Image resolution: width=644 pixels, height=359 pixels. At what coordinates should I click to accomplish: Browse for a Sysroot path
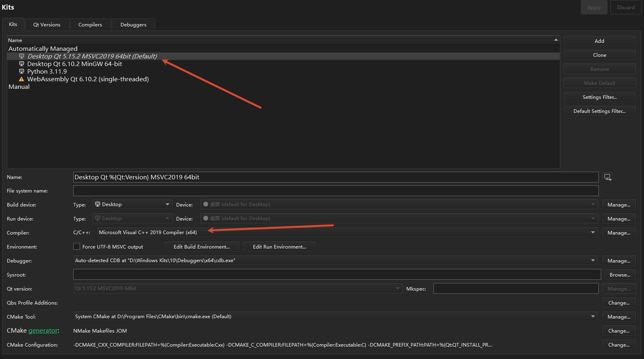[x=620, y=275]
